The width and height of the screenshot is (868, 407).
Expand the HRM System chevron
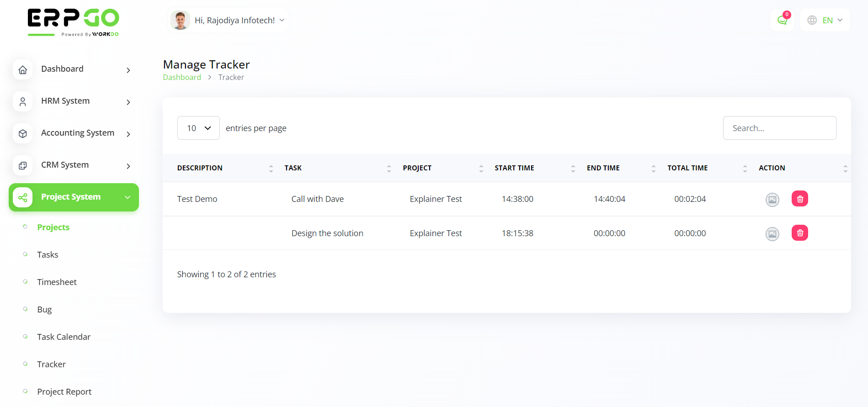pos(128,102)
